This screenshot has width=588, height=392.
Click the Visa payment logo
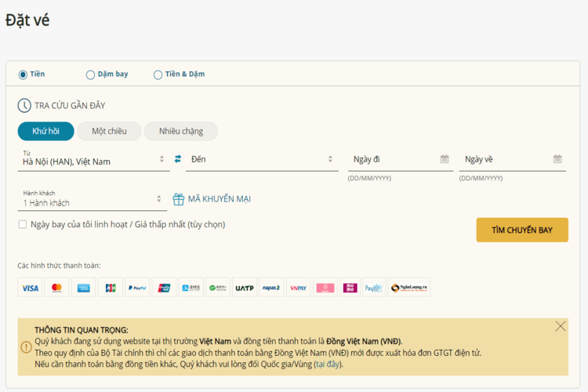[30, 288]
